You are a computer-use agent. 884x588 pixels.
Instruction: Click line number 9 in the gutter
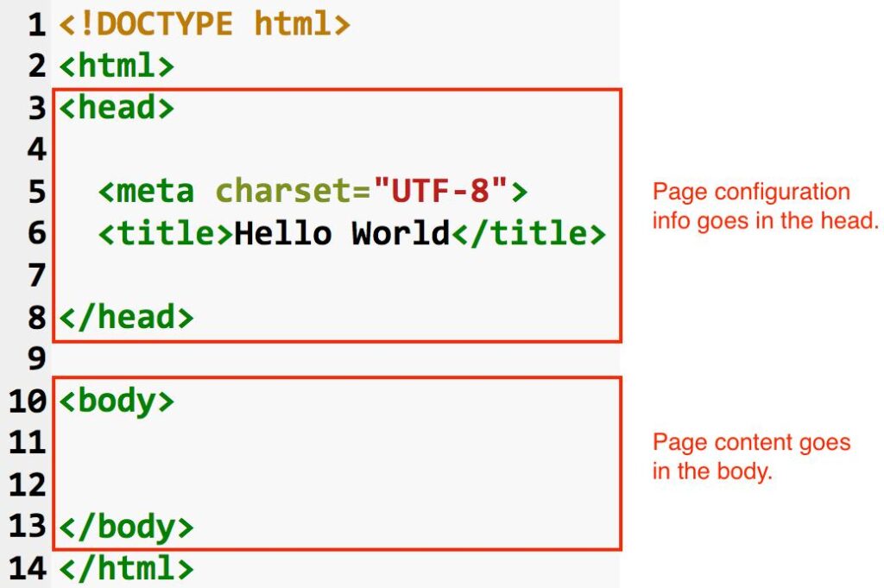pyautogui.click(x=36, y=359)
